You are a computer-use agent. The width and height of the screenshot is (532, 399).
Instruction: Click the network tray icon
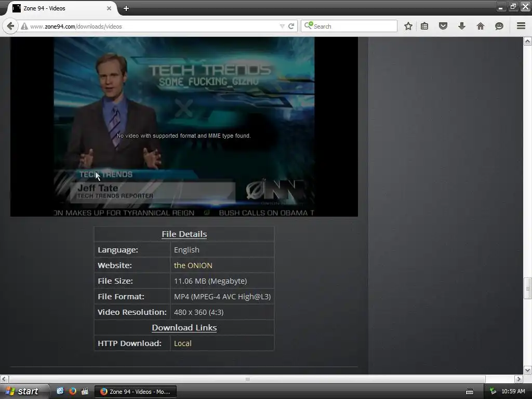(493, 391)
